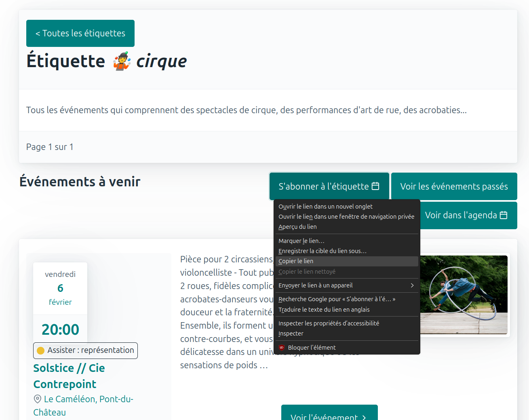The image size is (529, 420).
Task: Select Copier le lien in context menu
Action: point(296,261)
